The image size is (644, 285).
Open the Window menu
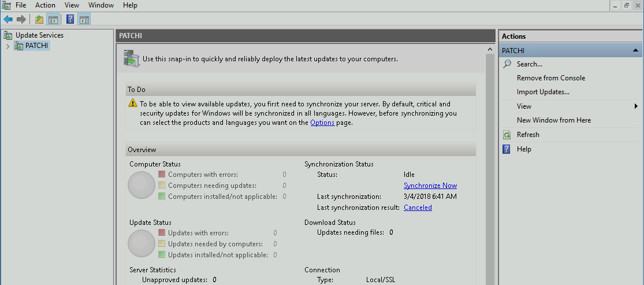[x=100, y=5]
